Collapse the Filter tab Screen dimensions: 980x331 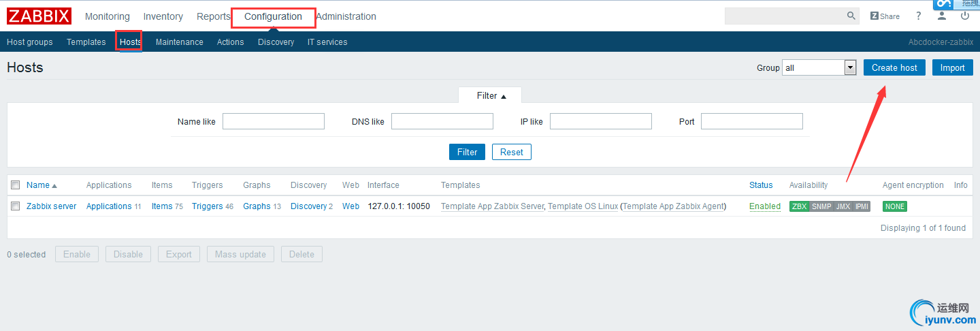point(490,96)
